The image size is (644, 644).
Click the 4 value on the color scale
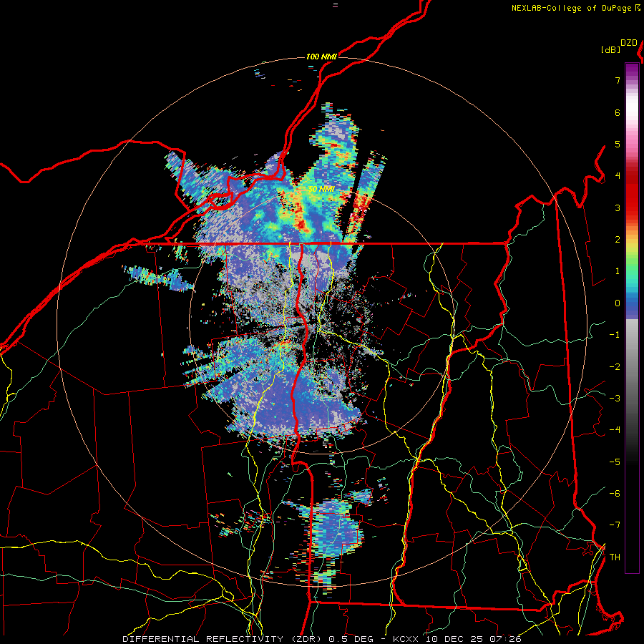coord(618,176)
